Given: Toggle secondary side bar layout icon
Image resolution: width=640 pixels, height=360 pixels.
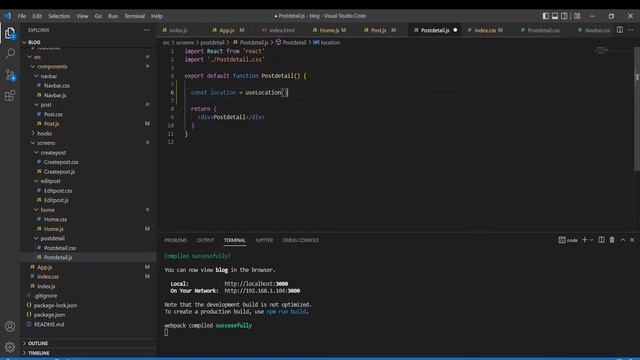Looking at the screenshot, I should point(564,16).
